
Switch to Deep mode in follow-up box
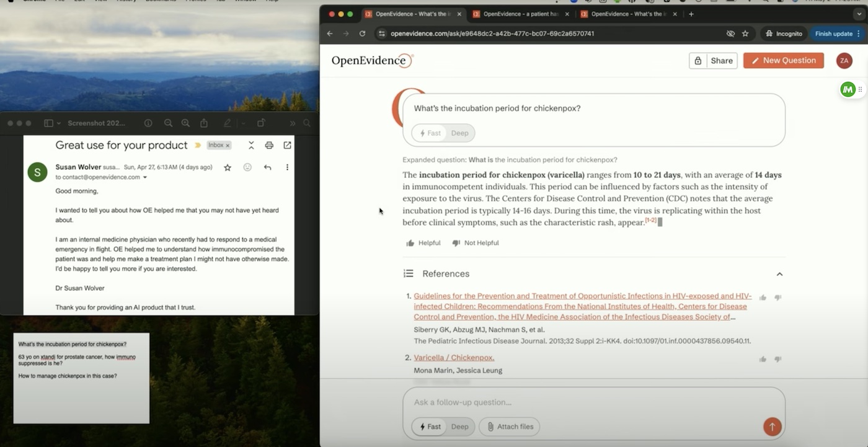coord(459,427)
